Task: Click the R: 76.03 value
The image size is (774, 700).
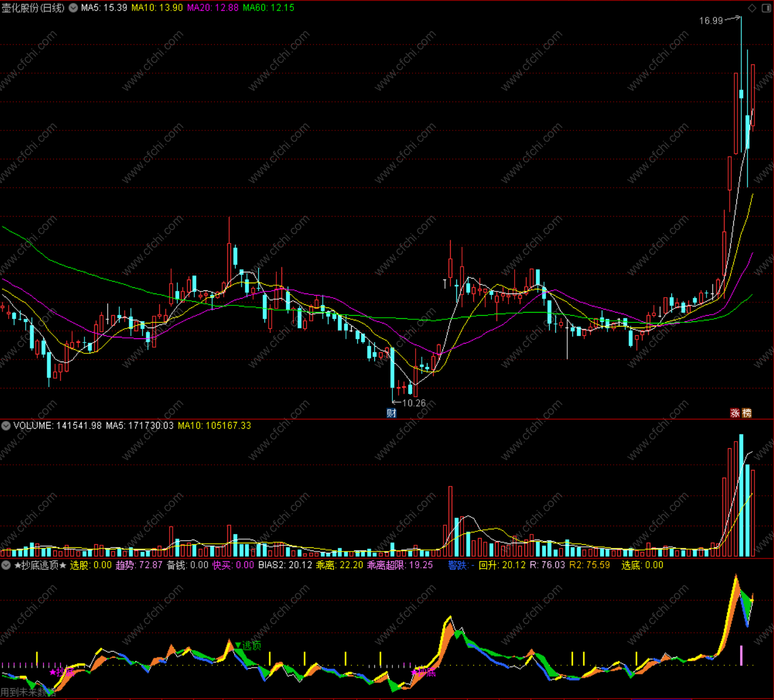Action: point(548,565)
